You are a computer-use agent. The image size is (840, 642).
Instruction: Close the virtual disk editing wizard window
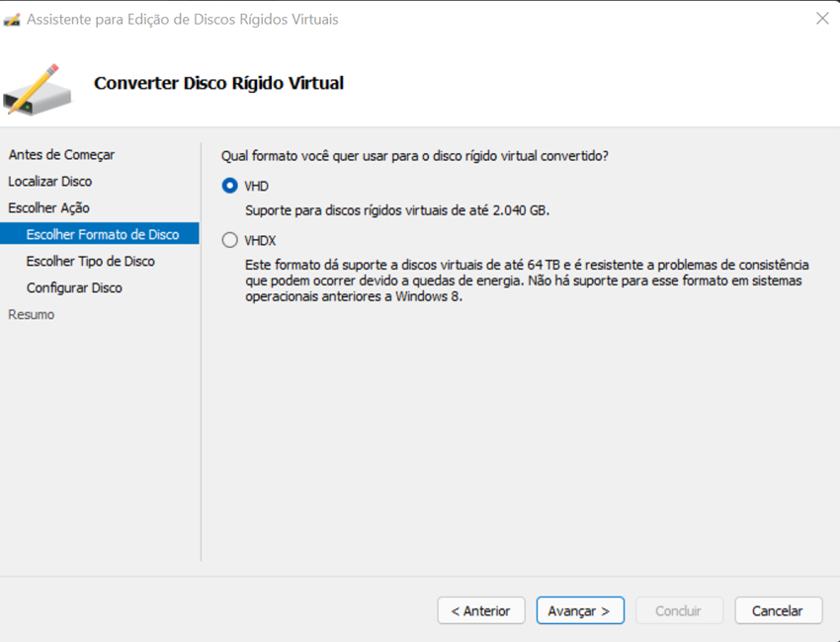tap(821, 19)
